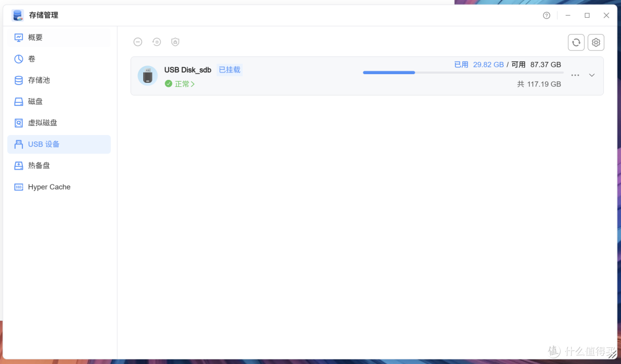
Task: Click the 已挂载 mounted badge
Action: click(229, 70)
